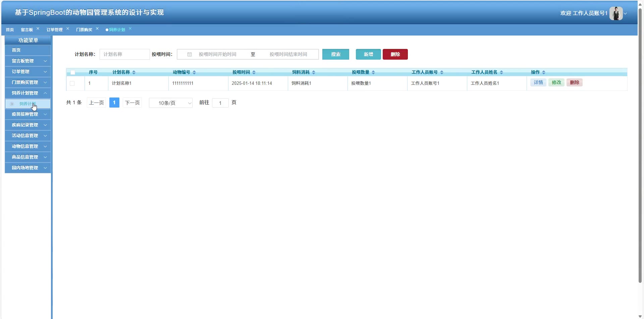Expand the 活动信息管理 menu
Viewport: 644px width, 319px height.
pyautogui.click(x=28, y=136)
